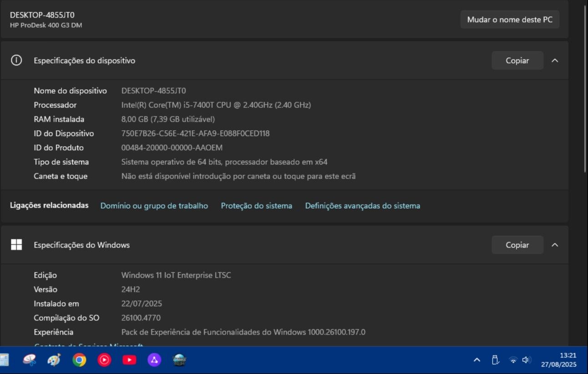The image size is (588, 374).
Task: Open the purple triangle app taskbar icon
Action: coord(154,360)
